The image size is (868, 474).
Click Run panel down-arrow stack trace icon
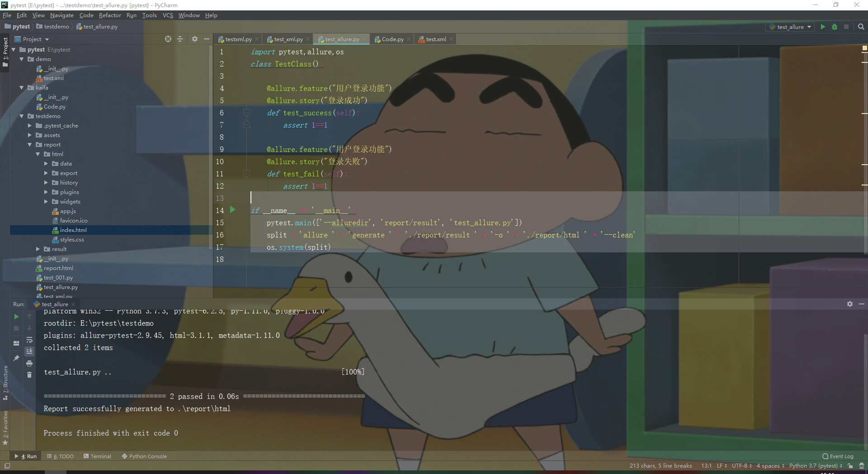(29, 328)
